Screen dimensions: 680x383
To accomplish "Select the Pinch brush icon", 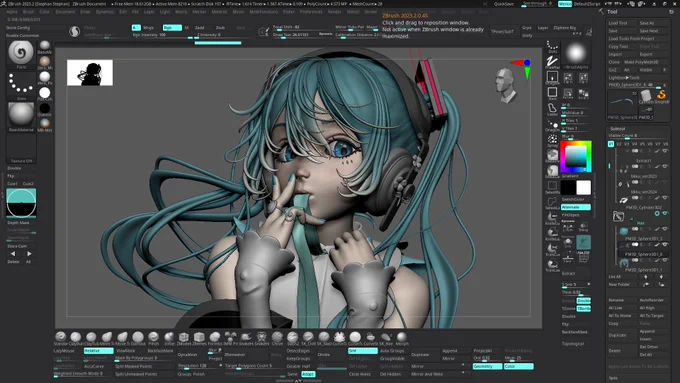I will tap(154, 337).
